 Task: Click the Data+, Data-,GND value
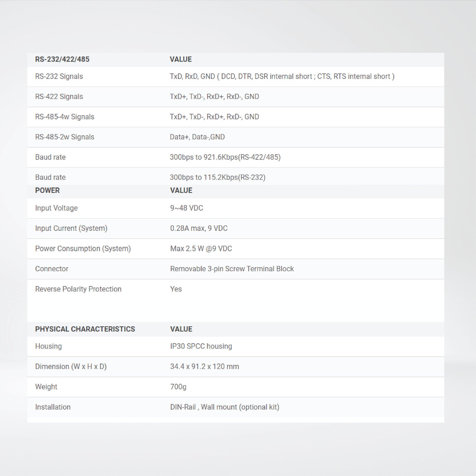coord(197,137)
